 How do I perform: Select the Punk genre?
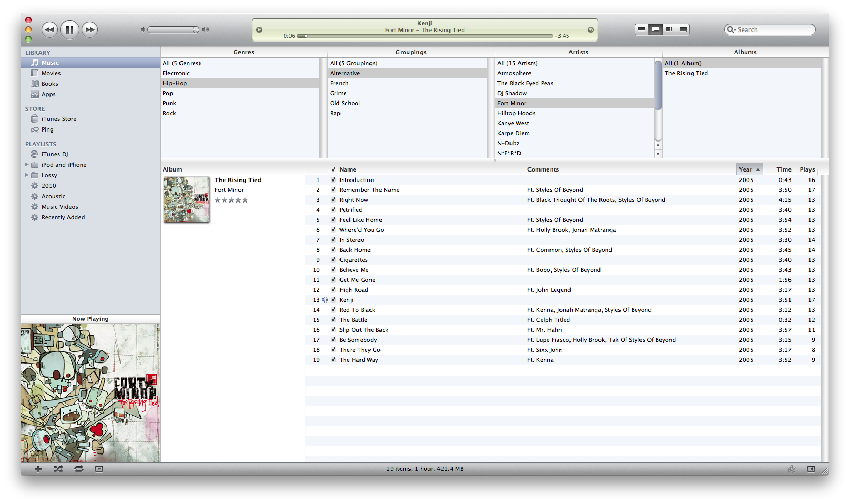click(x=240, y=103)
